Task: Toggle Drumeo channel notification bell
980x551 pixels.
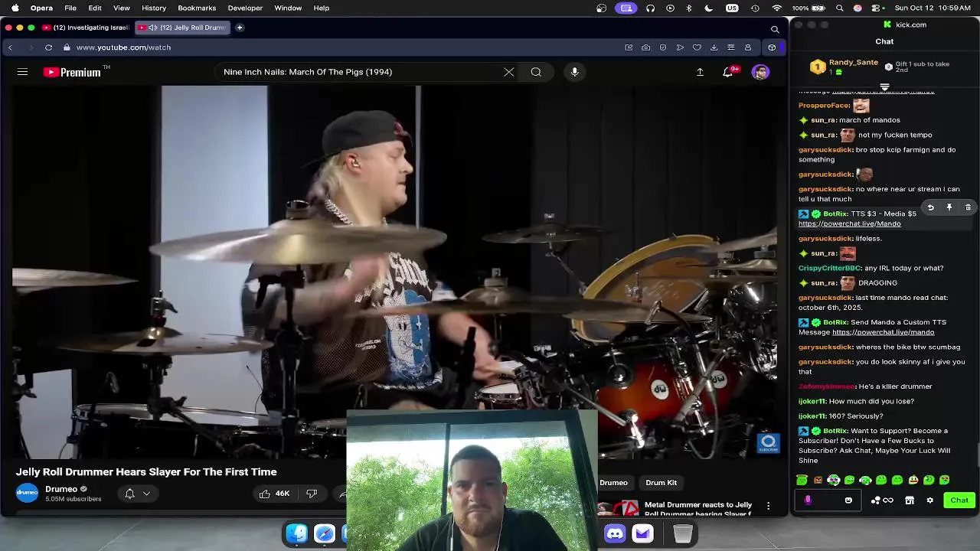Action: pyautogui.click(x=129, y=494)
